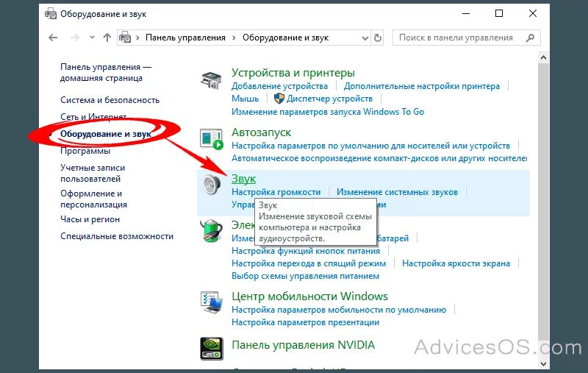Open Настройка перехода в спящий режим
The image size is (588, 373).
click(x=309, y=263)
